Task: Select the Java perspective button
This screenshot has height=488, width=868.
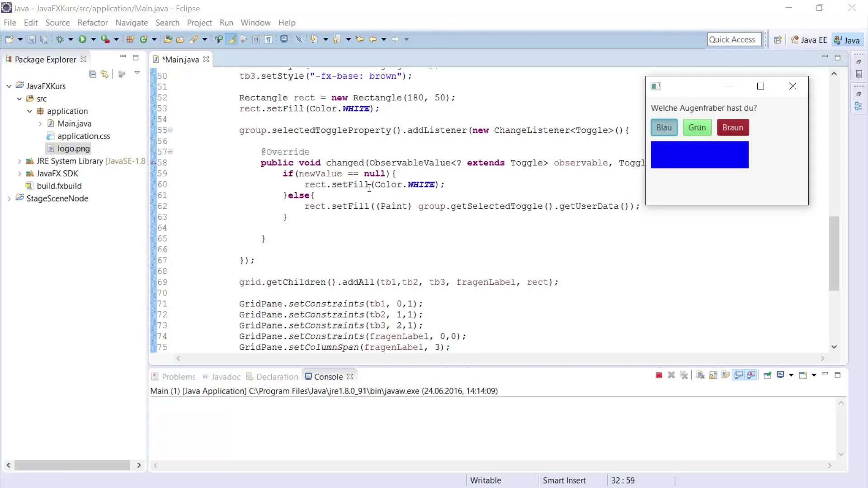Action: pos(847,40)
